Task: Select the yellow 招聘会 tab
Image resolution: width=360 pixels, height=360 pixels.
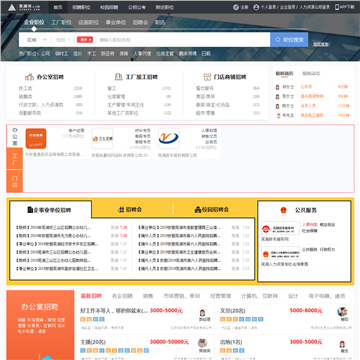Action: click(x=130, y=210)
